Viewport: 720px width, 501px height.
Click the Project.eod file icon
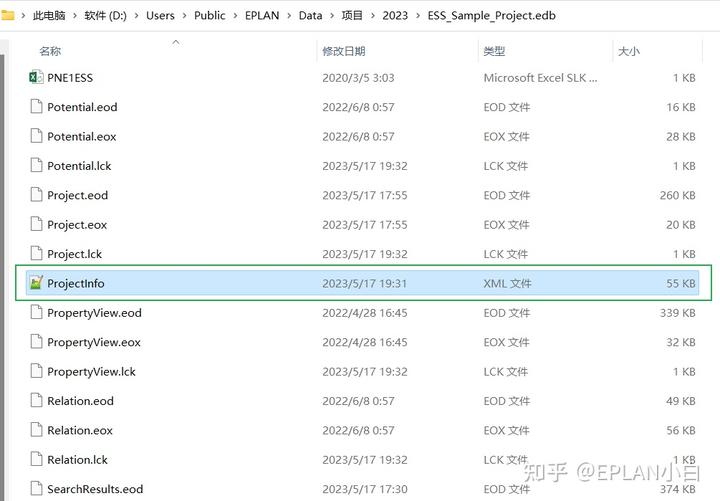point(36,195)
